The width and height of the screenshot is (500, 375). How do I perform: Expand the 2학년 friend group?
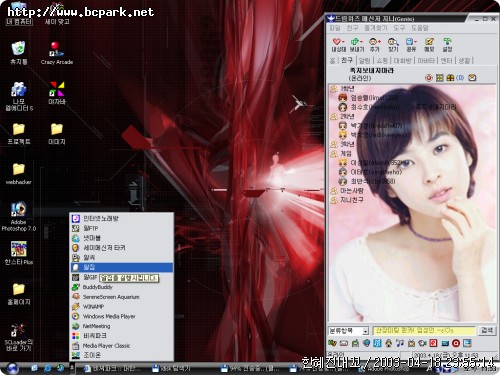343,116
